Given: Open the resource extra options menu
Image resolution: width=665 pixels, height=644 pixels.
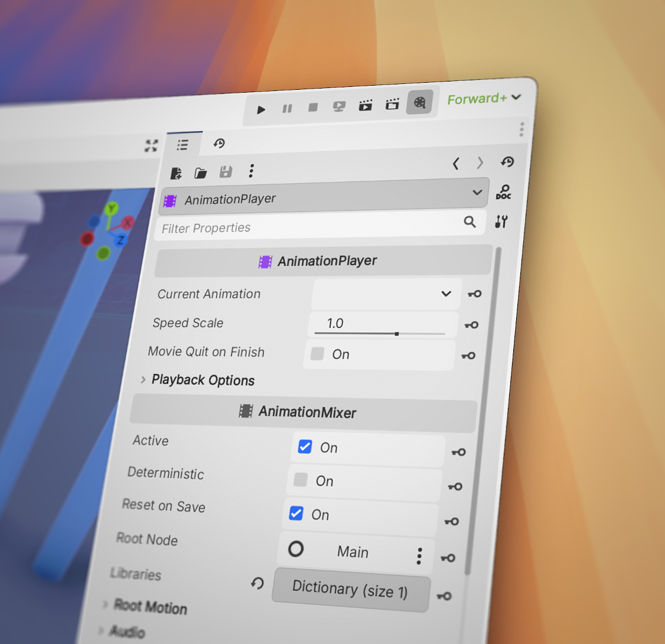Looking at the screenshot, I should pos(252,171).
